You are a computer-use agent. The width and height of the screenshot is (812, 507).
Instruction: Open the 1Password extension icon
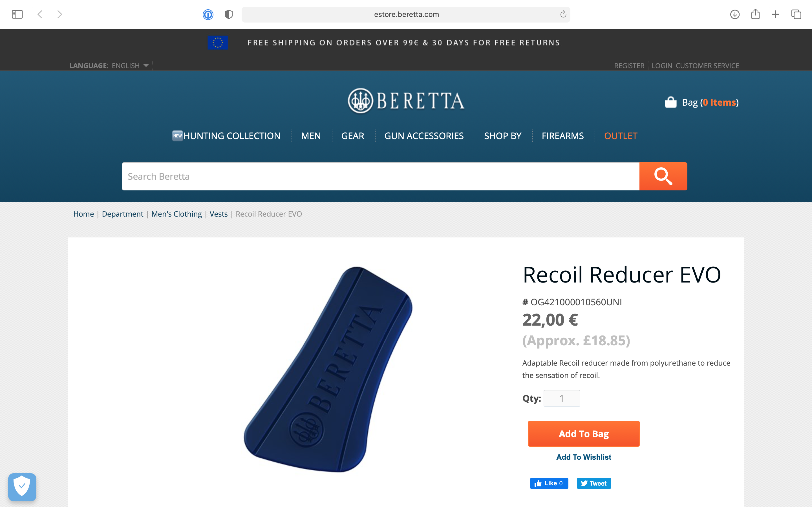[208, 14]
